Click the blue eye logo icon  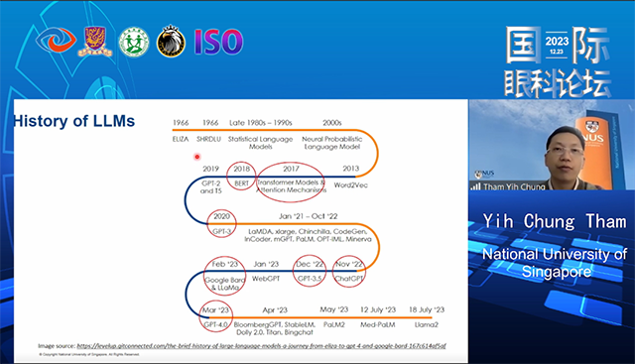(56, 40)
